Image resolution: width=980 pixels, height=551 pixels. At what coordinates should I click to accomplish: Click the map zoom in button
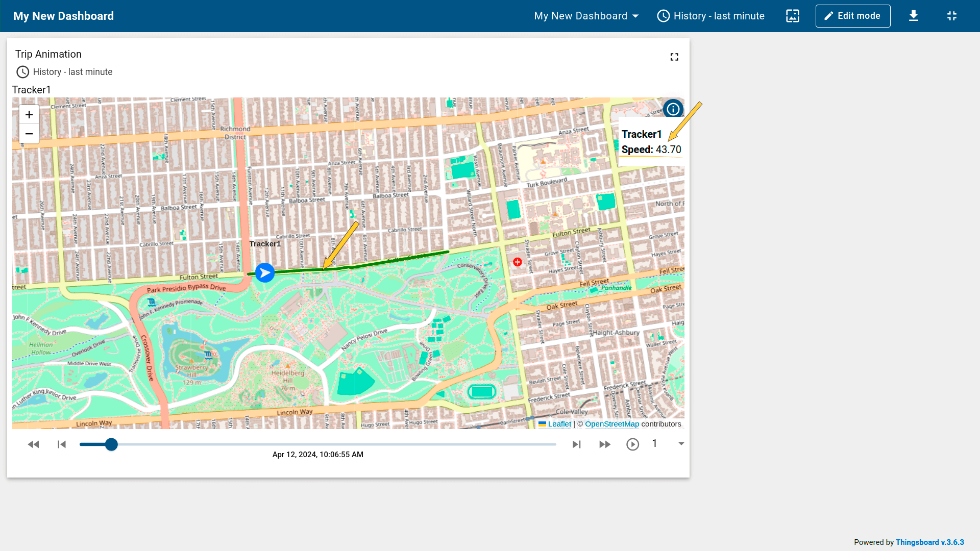(29, 115)
